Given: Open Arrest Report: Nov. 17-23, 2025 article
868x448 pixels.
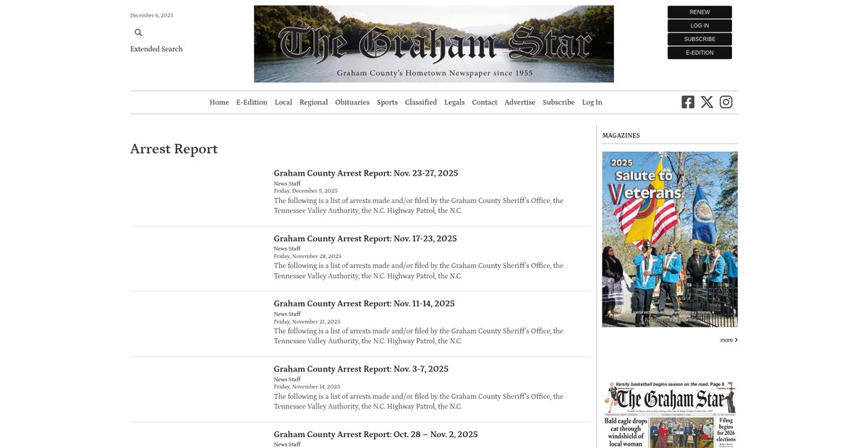Looking at the screenshot, I should [x=365, y=238].
